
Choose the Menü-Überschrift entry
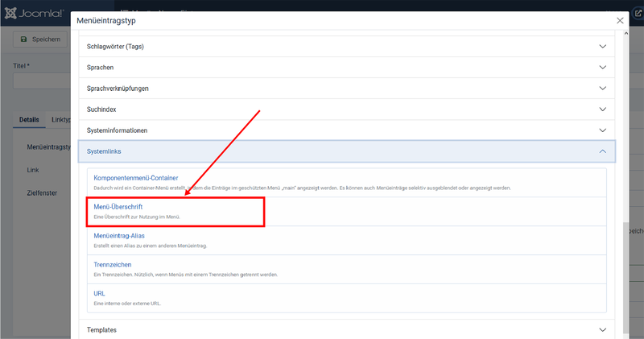pyautogui.click(x=118, y=207)
